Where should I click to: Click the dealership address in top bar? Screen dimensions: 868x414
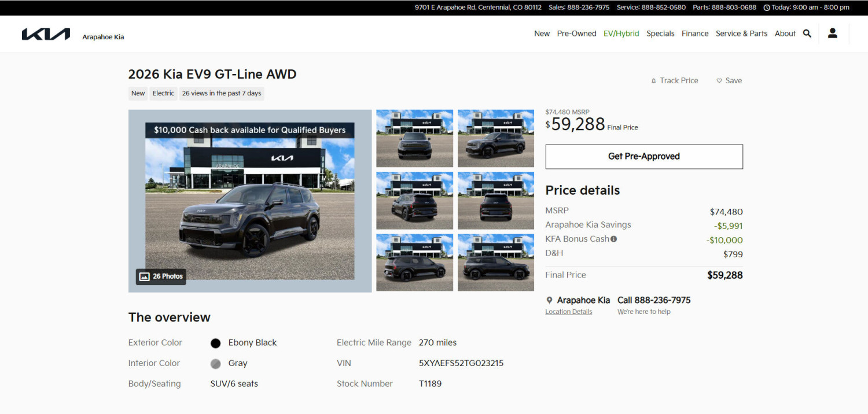pos(478,8)
